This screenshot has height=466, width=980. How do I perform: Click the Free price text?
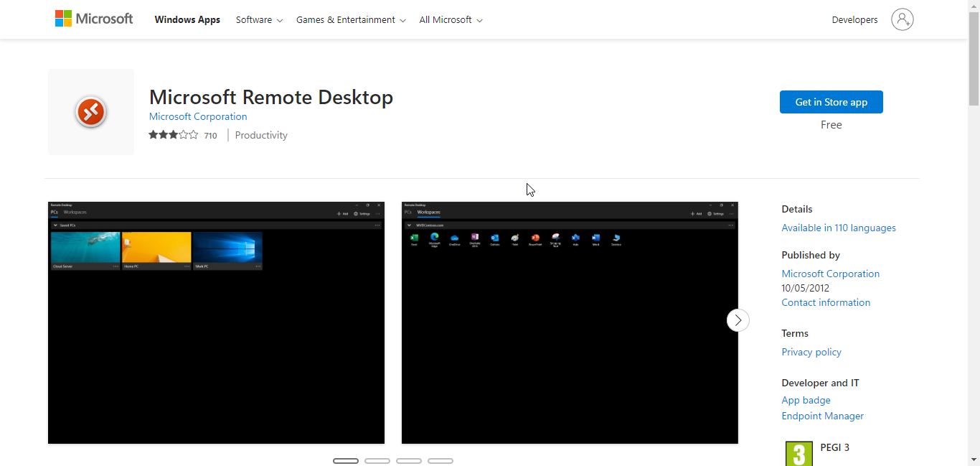point(831,125)
